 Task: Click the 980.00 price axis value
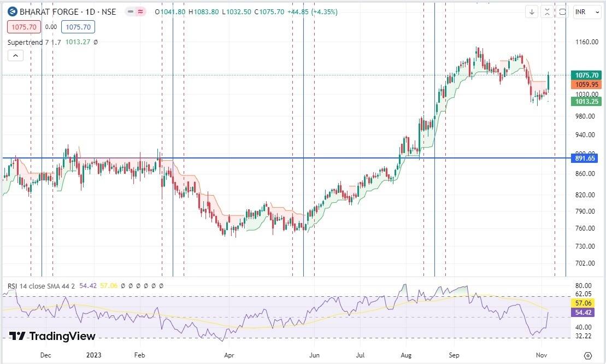point(585,116)
